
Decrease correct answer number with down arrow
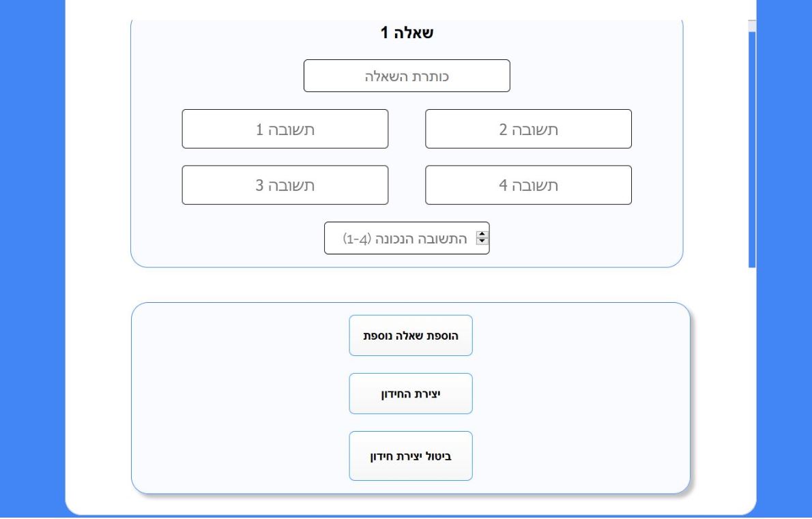pyautogui.click(x=482, y=241)
